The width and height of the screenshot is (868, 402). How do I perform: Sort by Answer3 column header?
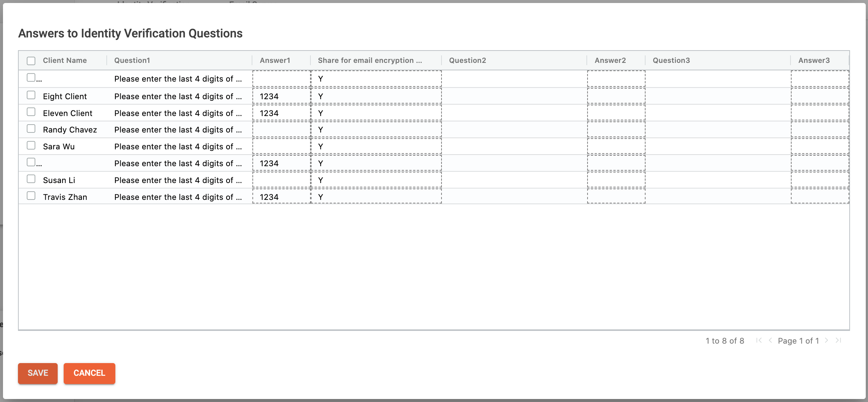pos(814,60)
